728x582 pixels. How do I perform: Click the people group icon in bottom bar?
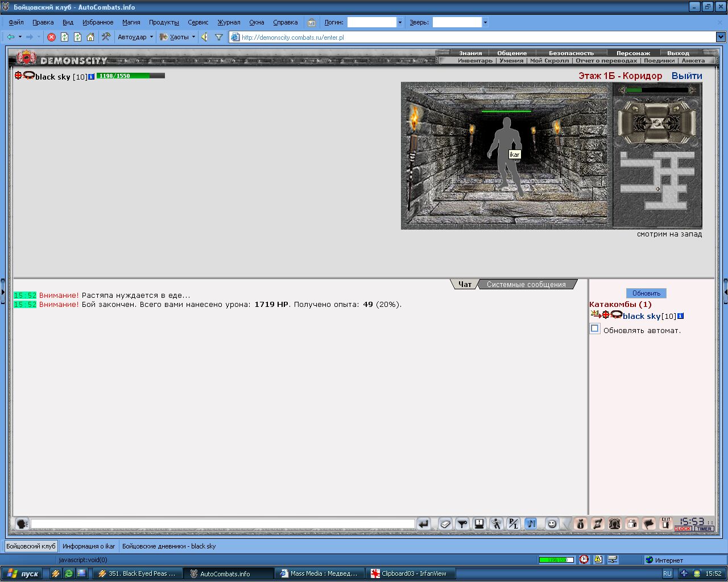point(632,524)
